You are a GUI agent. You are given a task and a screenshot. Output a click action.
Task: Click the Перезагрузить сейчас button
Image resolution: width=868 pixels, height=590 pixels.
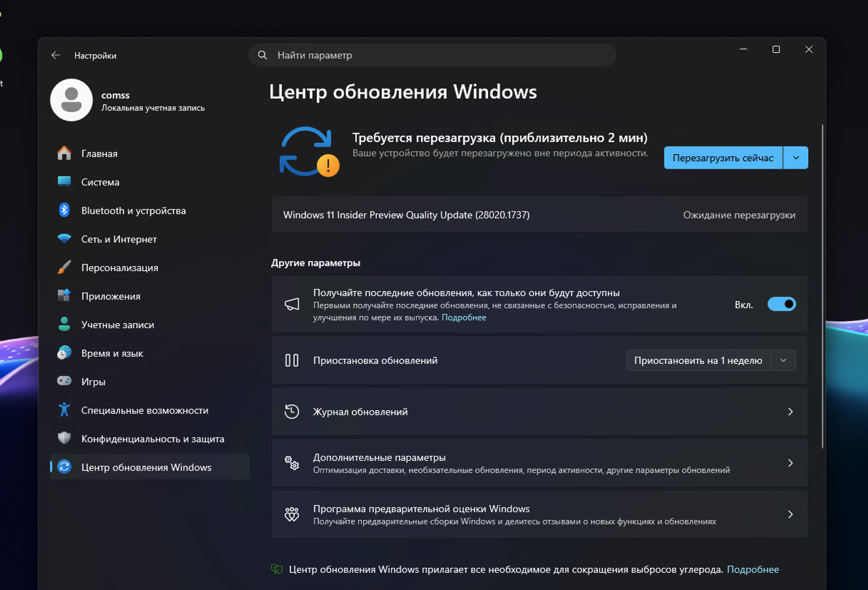[723, 158]
